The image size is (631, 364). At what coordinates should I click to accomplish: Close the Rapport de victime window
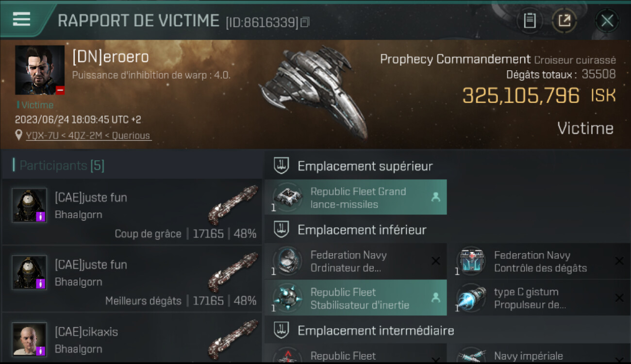pos(607,21)
